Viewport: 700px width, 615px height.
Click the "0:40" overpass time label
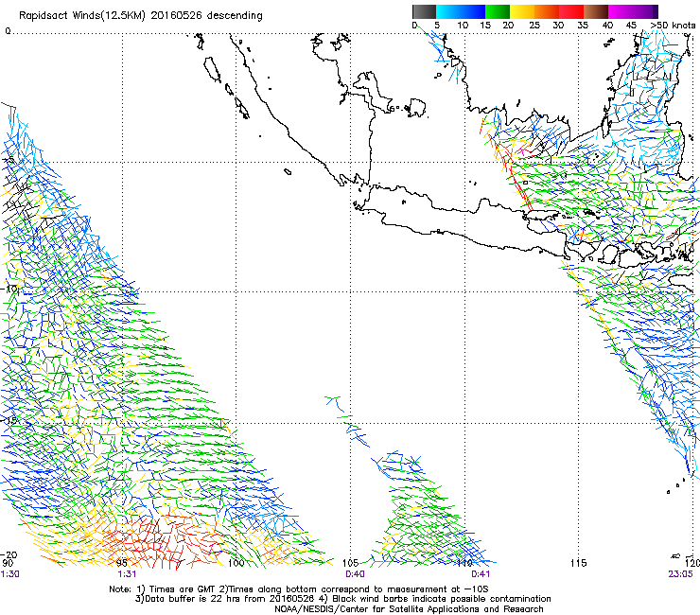[355, 574]
